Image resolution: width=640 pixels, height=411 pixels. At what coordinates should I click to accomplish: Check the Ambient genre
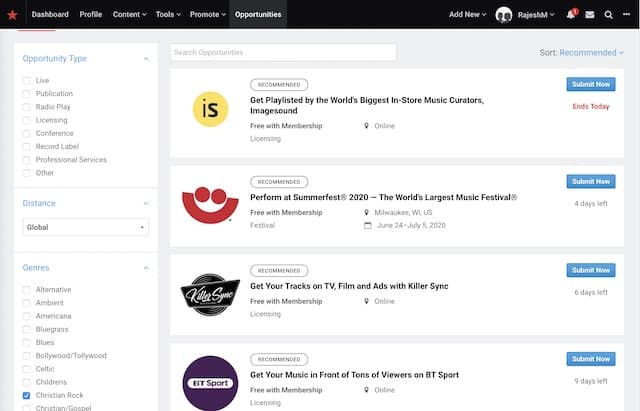click(x=27, y=303)
